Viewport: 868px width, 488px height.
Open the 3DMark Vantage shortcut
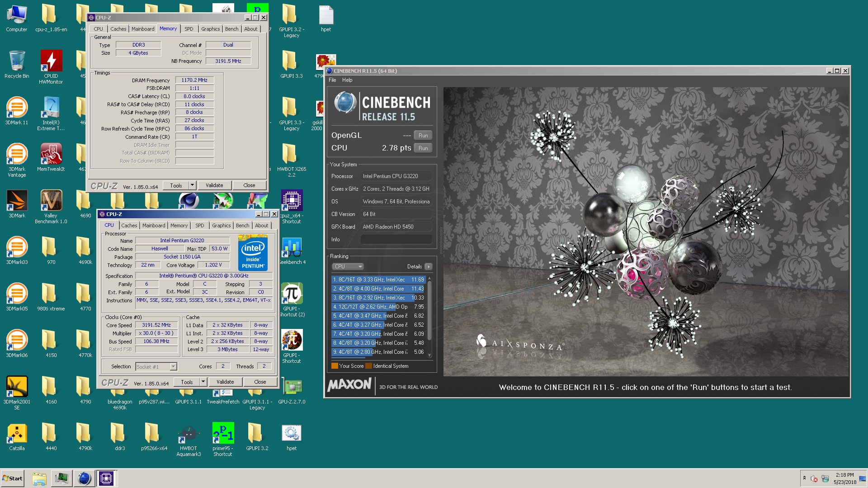(17, 160)
